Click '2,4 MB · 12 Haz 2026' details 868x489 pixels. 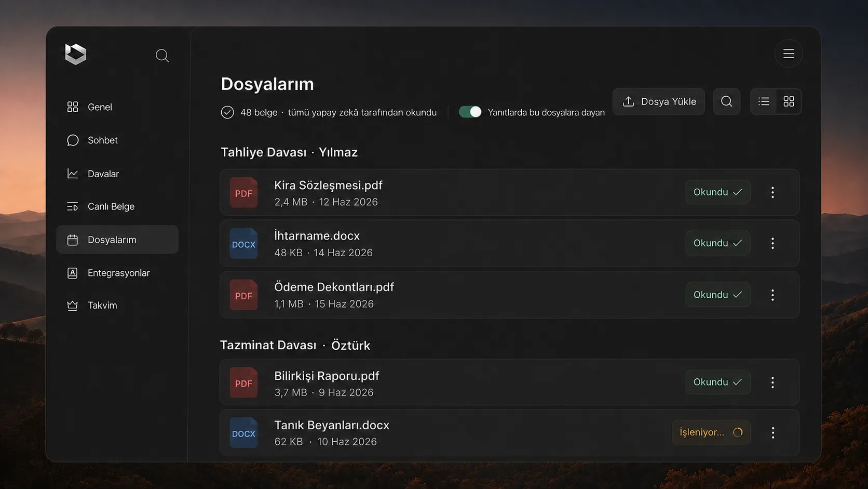click(x=326, y=202)
